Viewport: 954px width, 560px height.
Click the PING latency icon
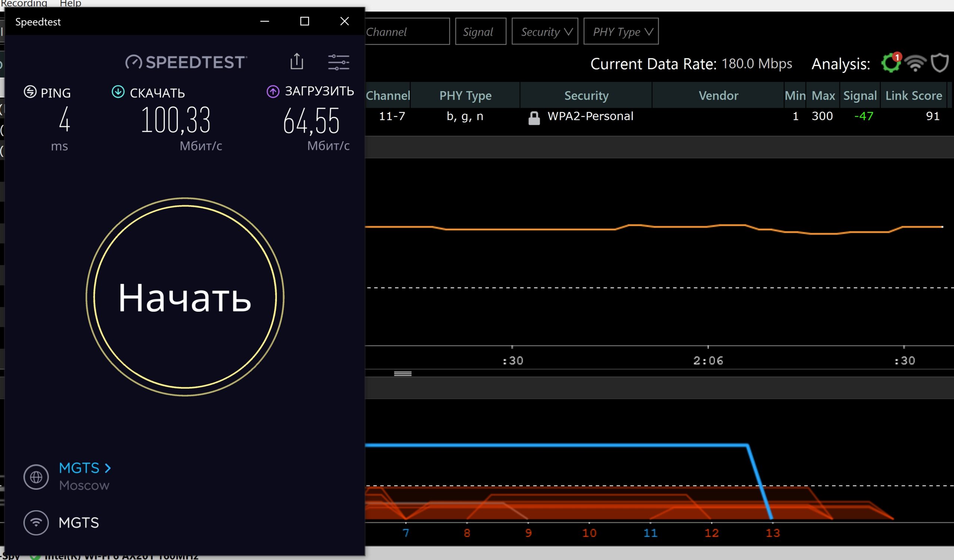30,92
